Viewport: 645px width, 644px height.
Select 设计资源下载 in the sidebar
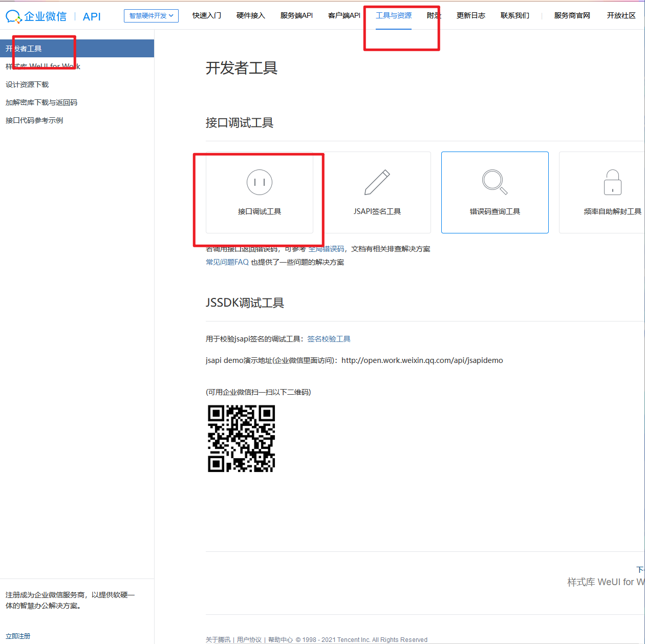click(27, 84)
